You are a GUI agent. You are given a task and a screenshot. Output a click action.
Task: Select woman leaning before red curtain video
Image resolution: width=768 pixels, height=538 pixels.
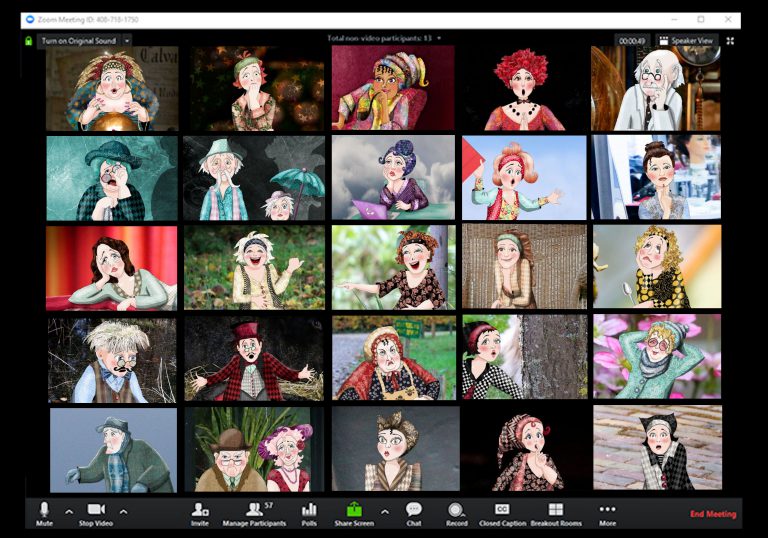[112, 268]
